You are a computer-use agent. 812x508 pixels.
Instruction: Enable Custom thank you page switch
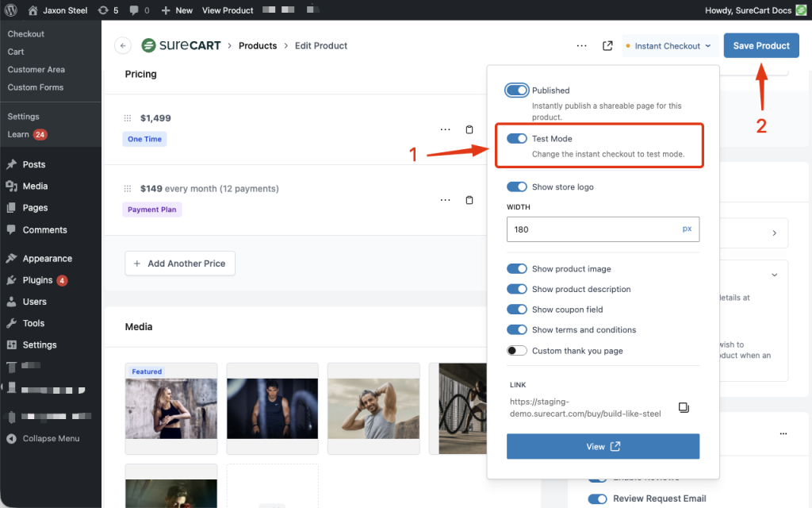pos(516,350)
